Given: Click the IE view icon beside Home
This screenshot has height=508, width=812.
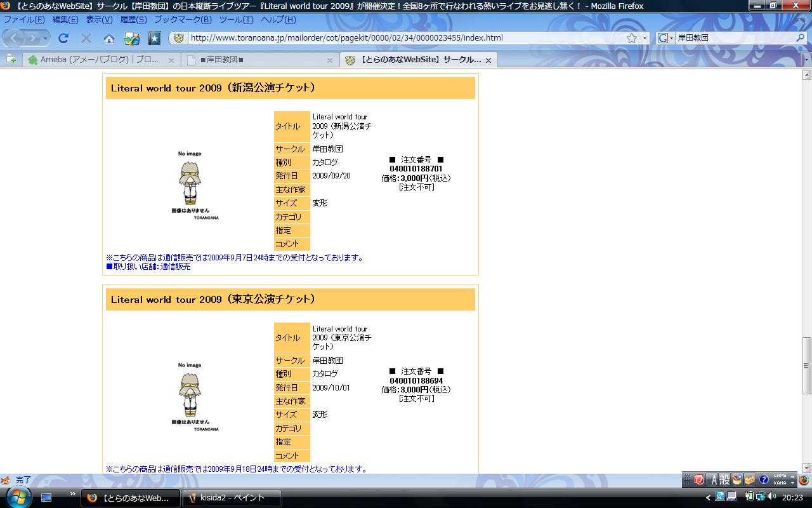Looking at the screenshot, I should (132, 38).
